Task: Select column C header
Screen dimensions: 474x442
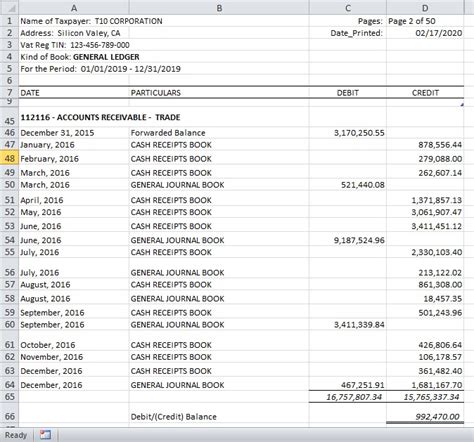Action: pos(348,8)
